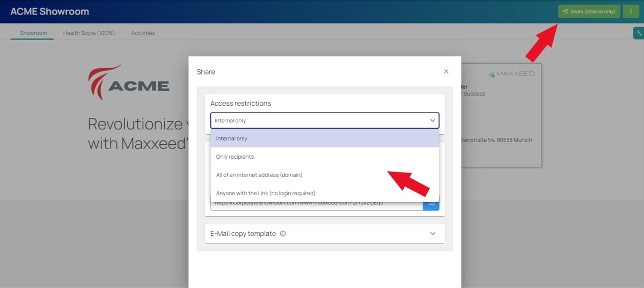644x288 pixels.
Task: Click the ACME logo
Action: click(129, 82)
